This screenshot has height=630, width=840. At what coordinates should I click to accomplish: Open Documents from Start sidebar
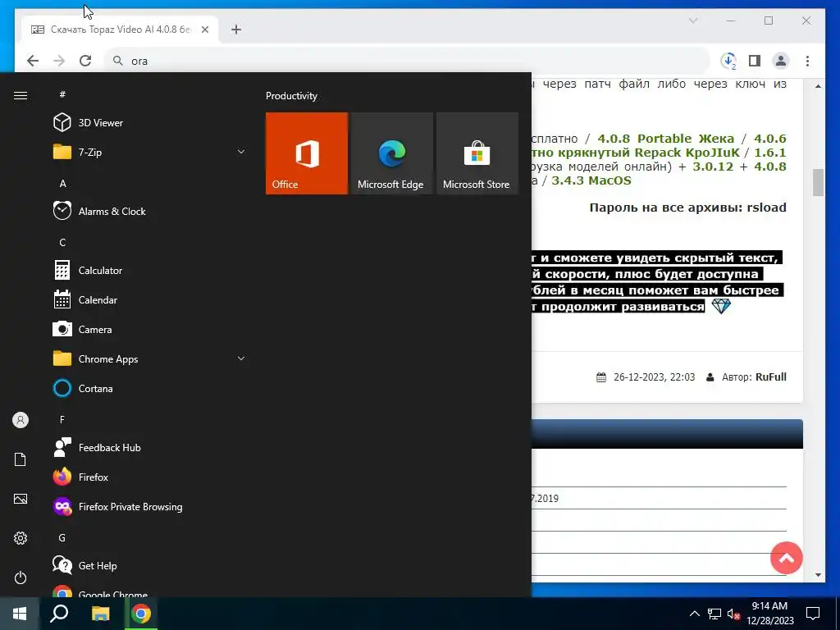pyautogui.click(x=21, y=459)
